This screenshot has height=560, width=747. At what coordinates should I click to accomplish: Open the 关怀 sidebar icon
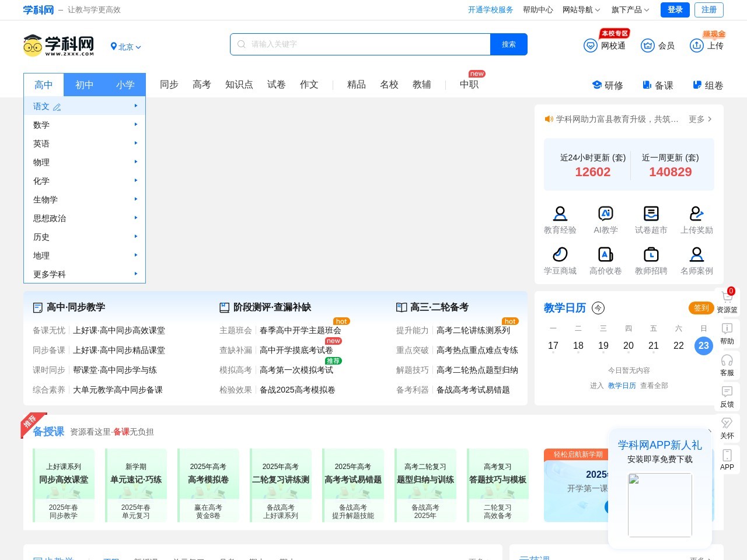[x=727, y=423]
